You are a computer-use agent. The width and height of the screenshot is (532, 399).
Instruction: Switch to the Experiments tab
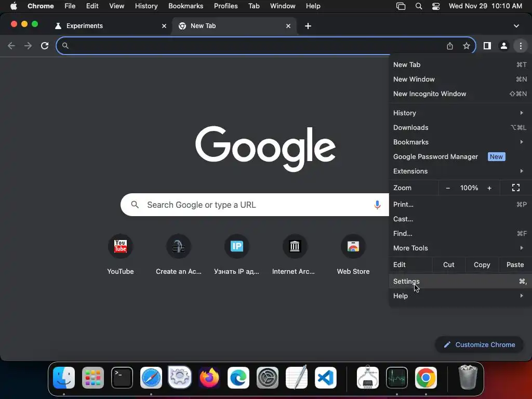(110, 26)
